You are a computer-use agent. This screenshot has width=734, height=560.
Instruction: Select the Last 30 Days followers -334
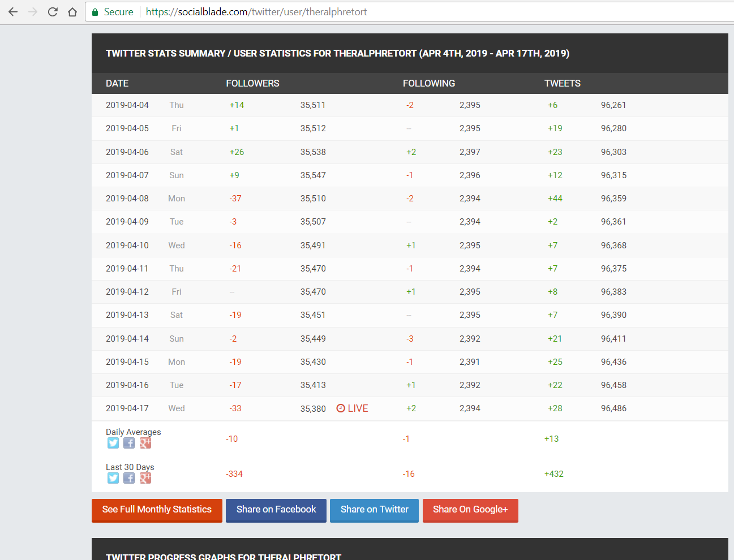(x=234, y=474)
